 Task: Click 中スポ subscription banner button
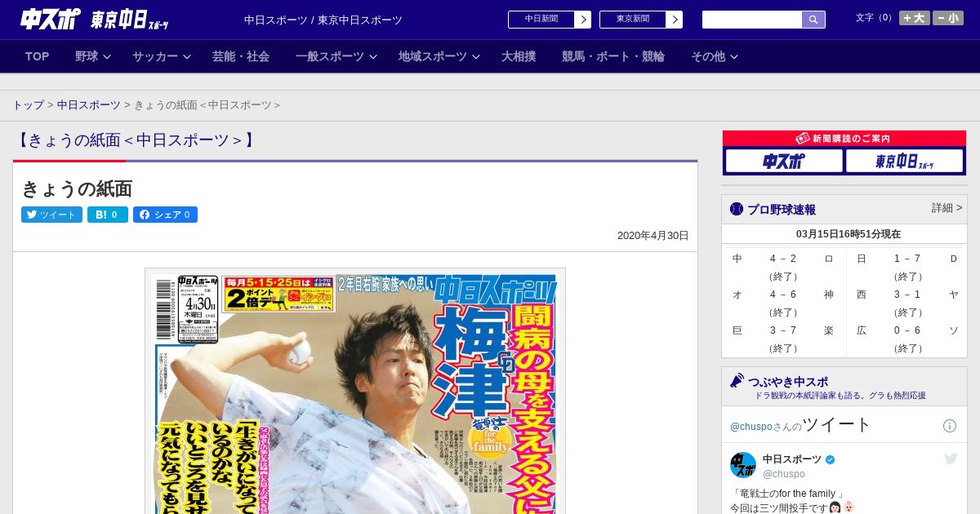pos(784,161)
